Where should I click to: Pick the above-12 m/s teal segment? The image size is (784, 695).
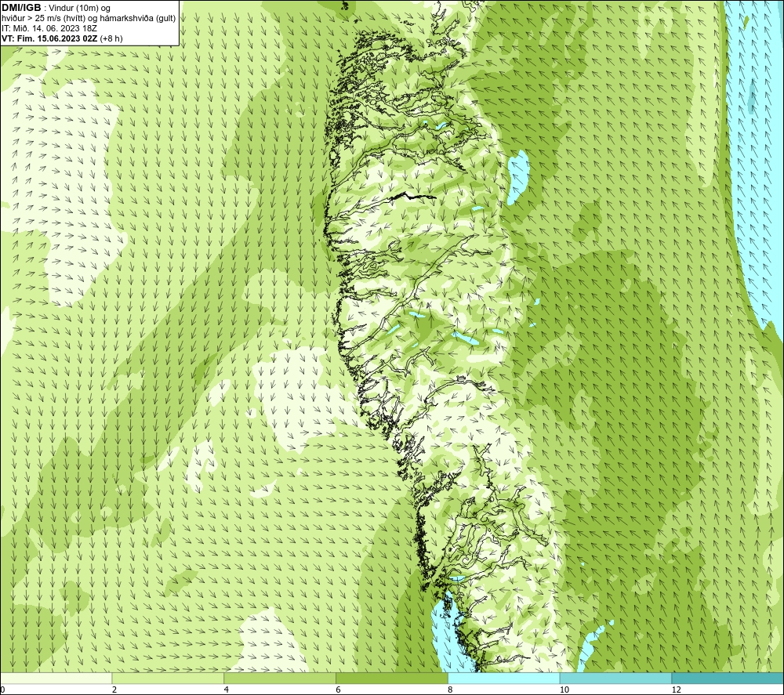(x=728, y=678)
